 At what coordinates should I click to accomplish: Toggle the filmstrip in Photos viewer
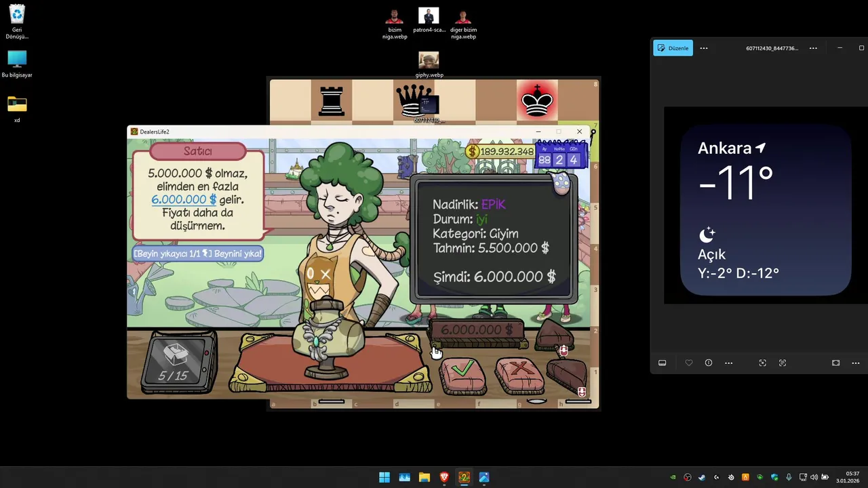point(663,363)
